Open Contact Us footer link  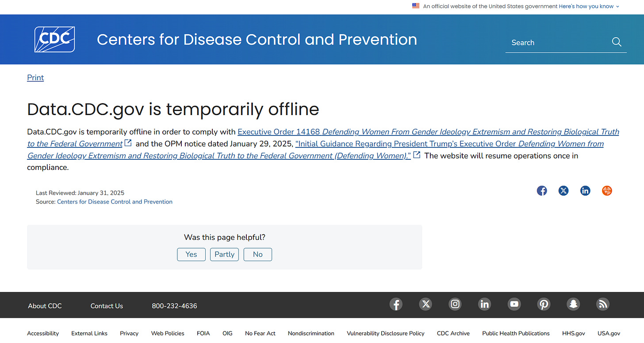coord(107,306)
